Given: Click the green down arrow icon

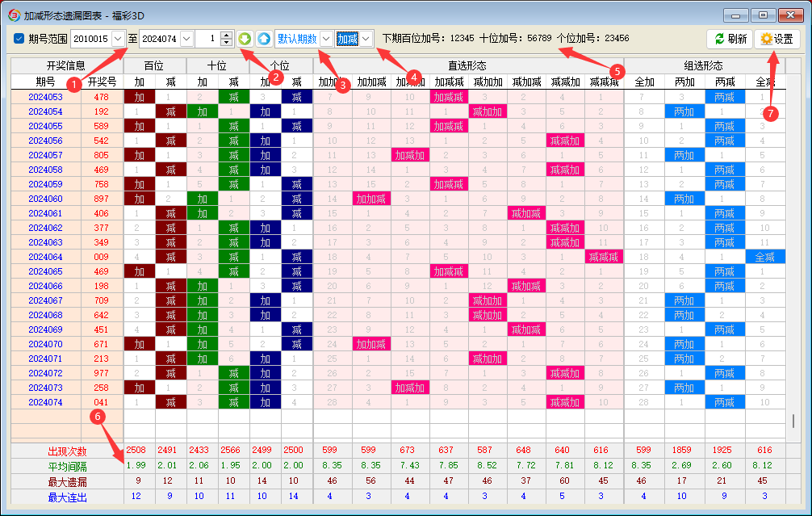Looking at the screenshot, I should 245,39.
